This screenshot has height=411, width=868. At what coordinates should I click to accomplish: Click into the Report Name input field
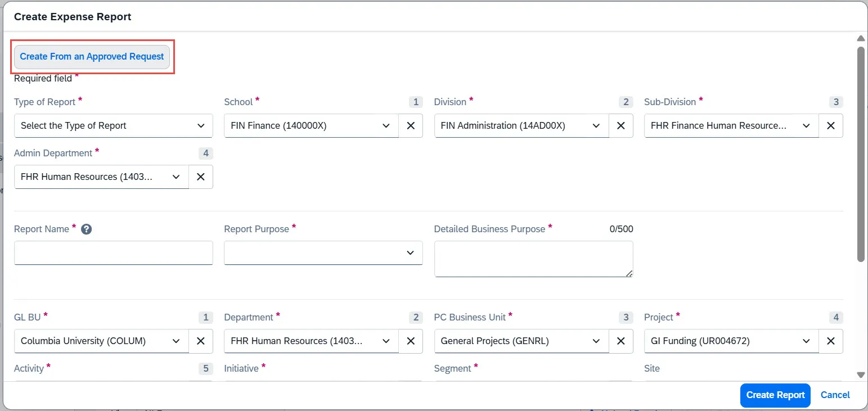114,253
